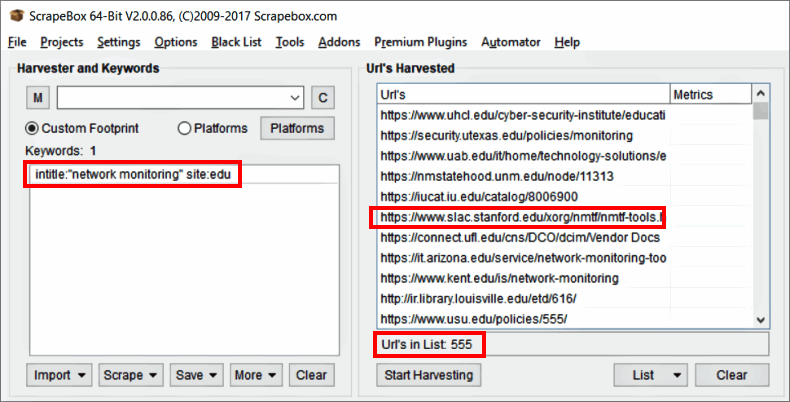Open the More dropdown button
Screen dimensions: 790x402
[255, 375]
